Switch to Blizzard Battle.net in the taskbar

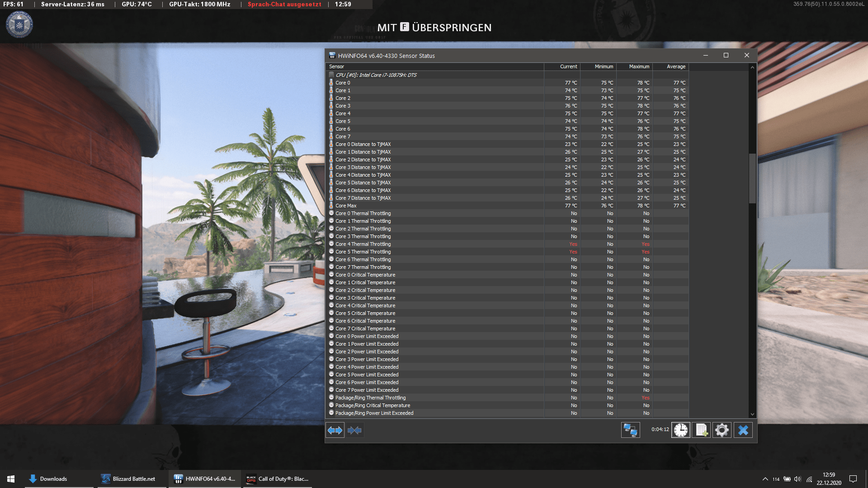coord(132,479)
